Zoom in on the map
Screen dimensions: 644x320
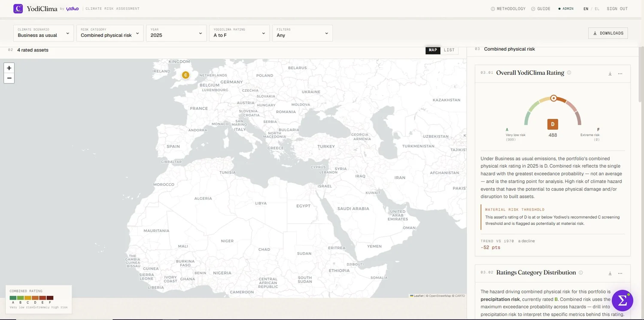coord(9,68)
